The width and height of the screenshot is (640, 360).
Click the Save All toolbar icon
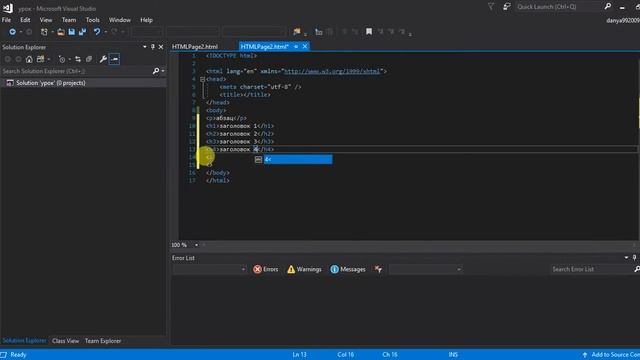(x=82, y=32)
